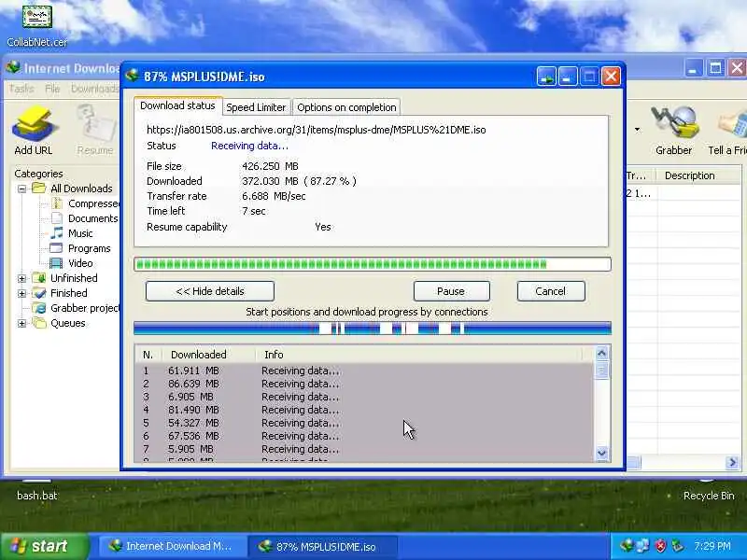Image resolution: width=747 pixels, height=560 pixels.
Task: Click the connections list scrollbar thumb
Action: tap(601, 370)
